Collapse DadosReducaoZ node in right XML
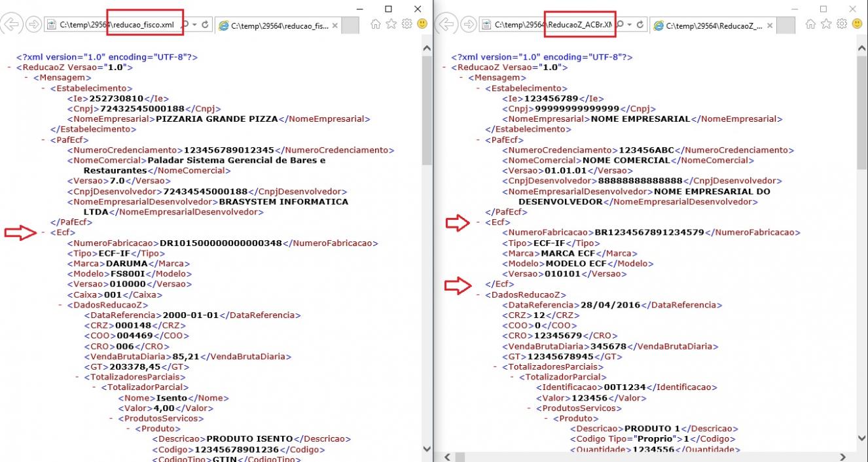 pyautogui.click(x=478, y=294)
